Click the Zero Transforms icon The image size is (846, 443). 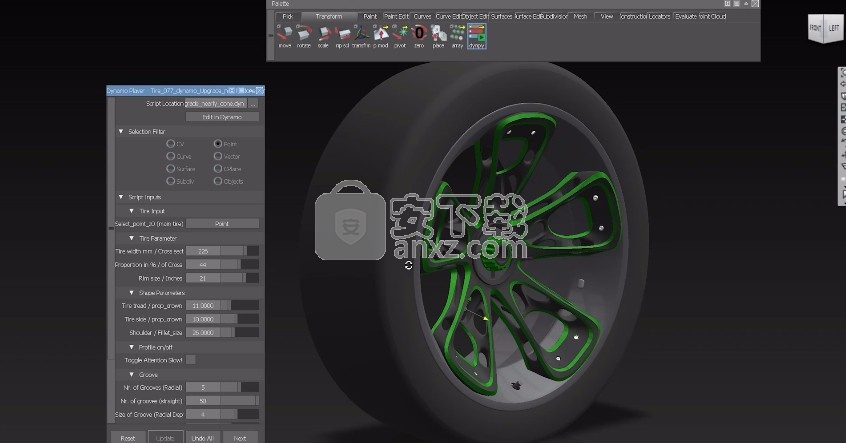coord(419,36)
